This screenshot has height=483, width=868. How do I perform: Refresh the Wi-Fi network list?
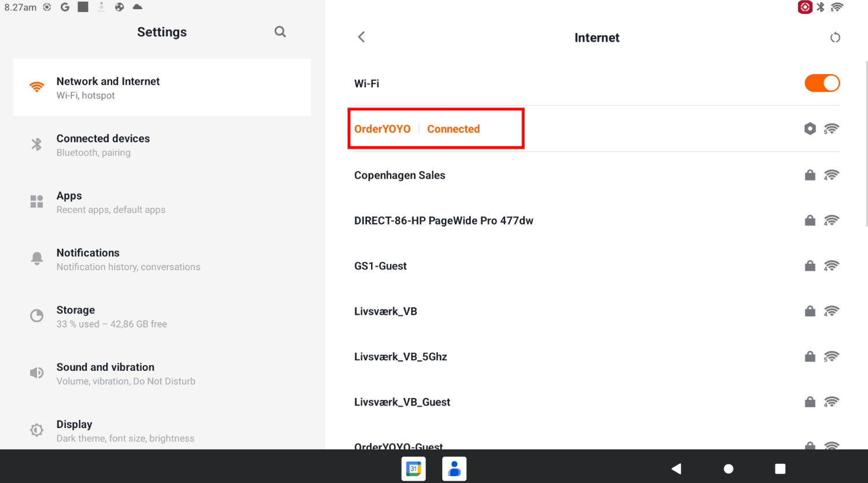coord(835,38)
